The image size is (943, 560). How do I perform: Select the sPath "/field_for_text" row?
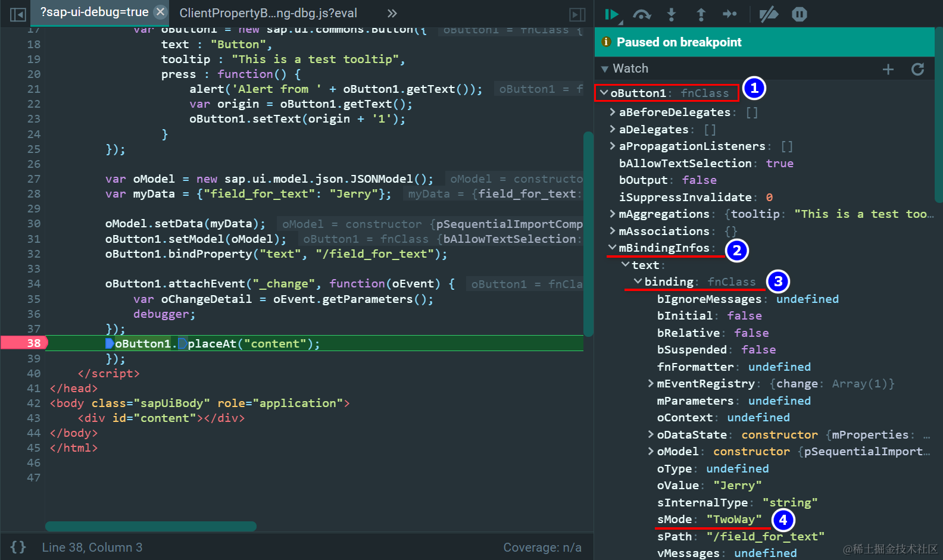(x=741, y=536)
